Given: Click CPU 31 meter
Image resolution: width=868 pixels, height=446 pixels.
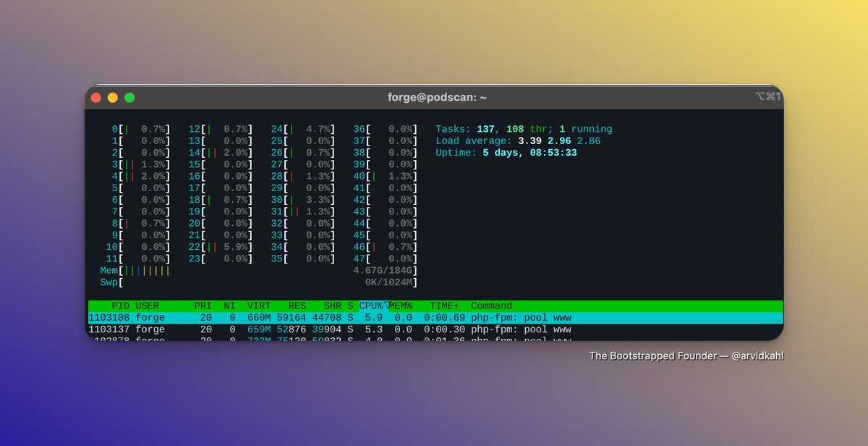Looking at the screenshot, I should tap(302, 211).
